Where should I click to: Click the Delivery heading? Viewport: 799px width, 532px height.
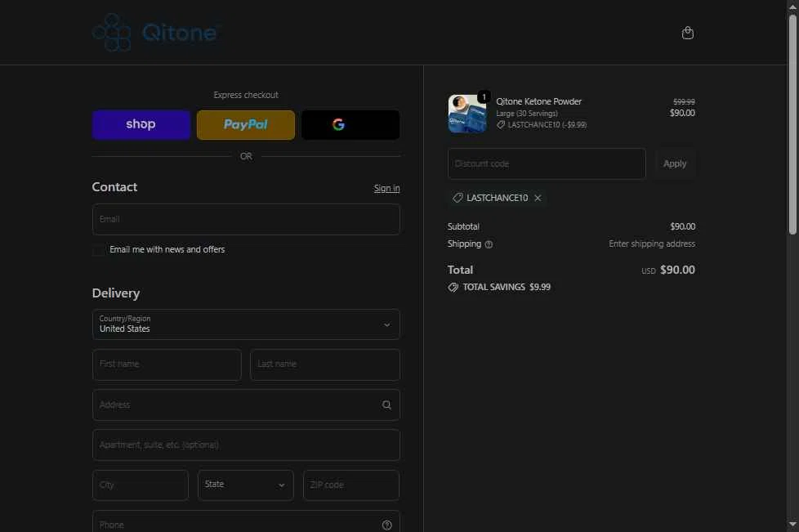tap(116, 293)
